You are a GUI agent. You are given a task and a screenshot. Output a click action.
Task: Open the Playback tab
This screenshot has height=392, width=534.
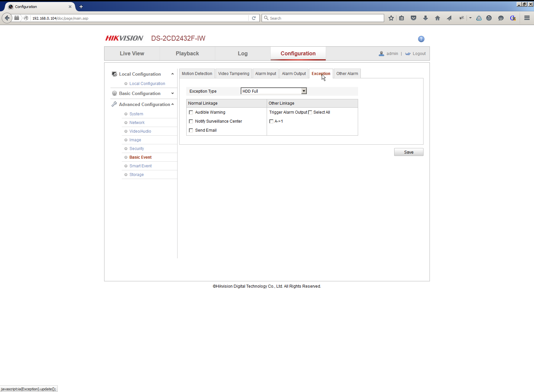187,54
